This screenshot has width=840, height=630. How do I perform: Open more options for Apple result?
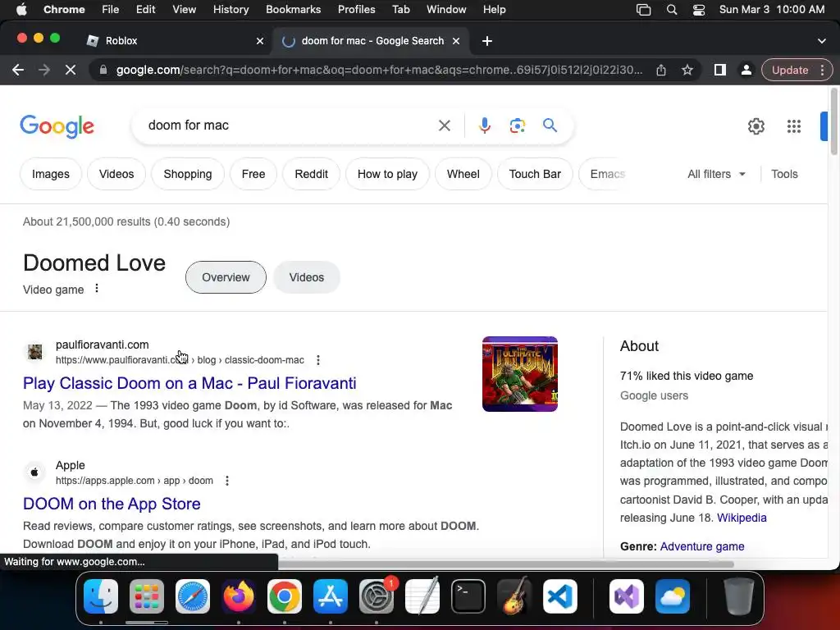227,481
